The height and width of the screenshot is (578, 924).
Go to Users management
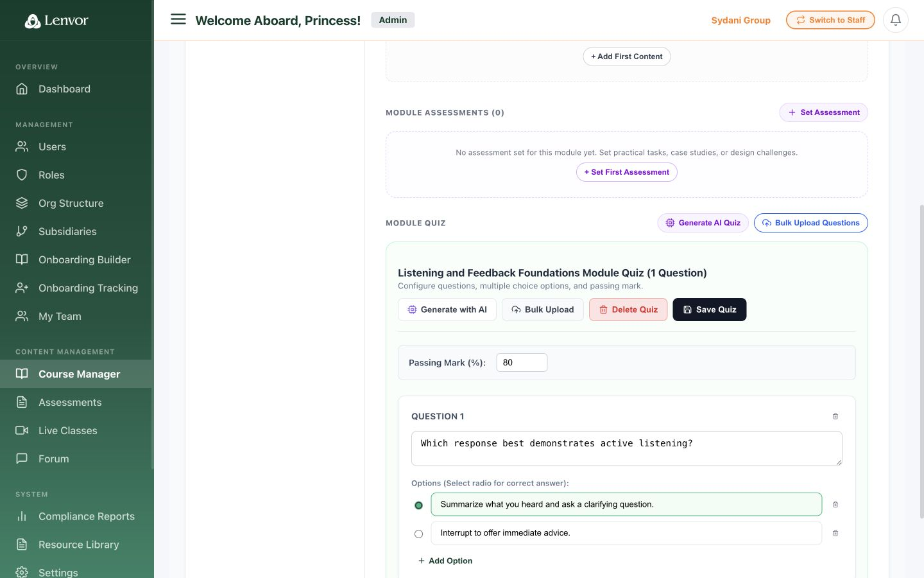click(76, 146)
